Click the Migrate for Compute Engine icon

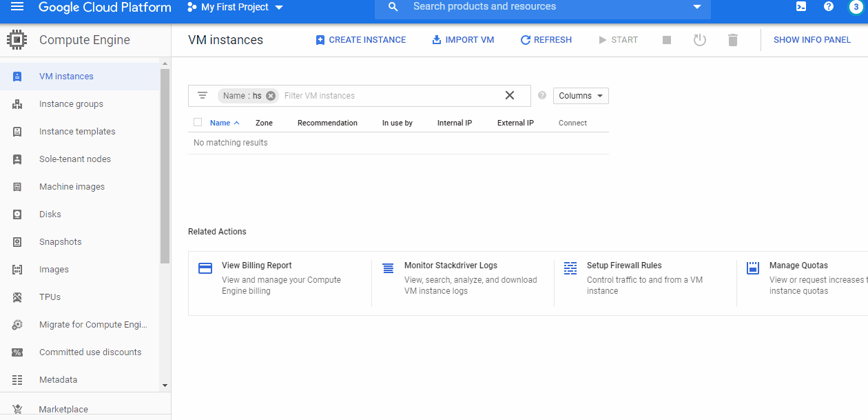point(17,325)
